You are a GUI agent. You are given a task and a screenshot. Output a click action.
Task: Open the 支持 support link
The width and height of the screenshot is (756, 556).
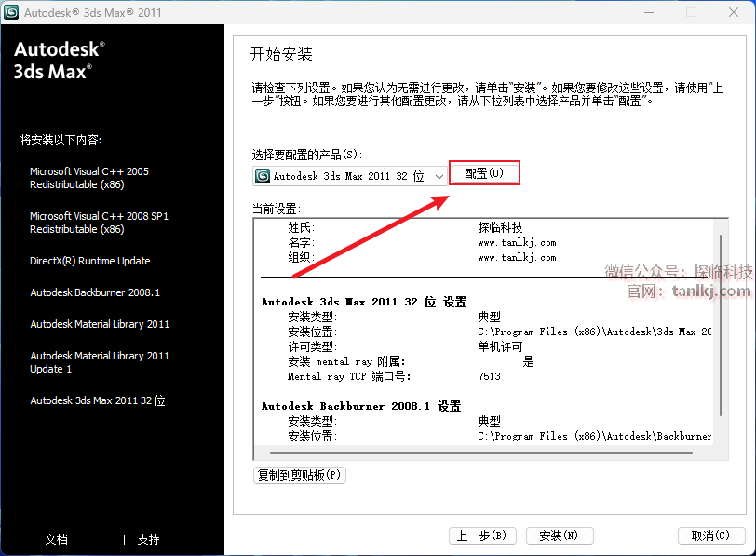148,539
